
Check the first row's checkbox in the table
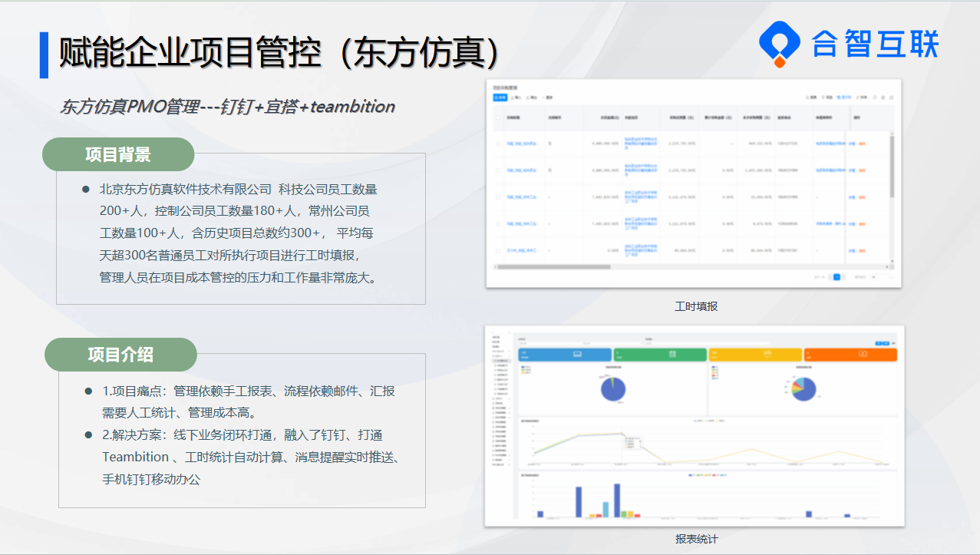[498, 144]
